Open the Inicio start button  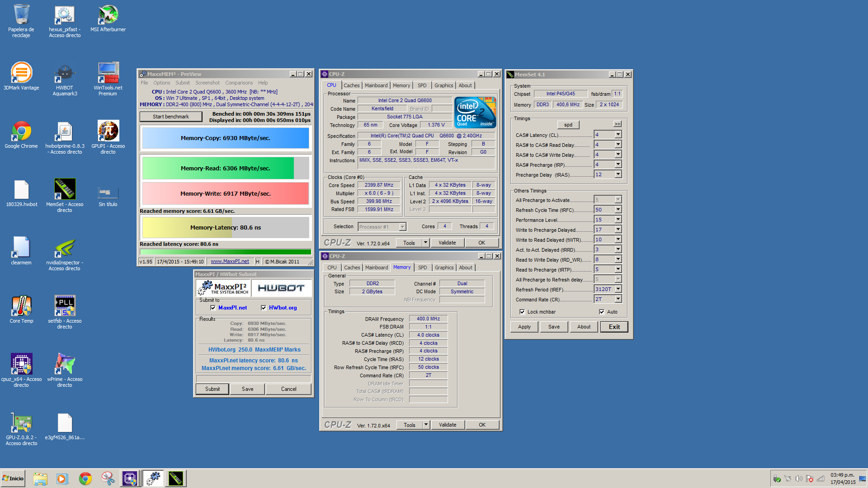13,479
